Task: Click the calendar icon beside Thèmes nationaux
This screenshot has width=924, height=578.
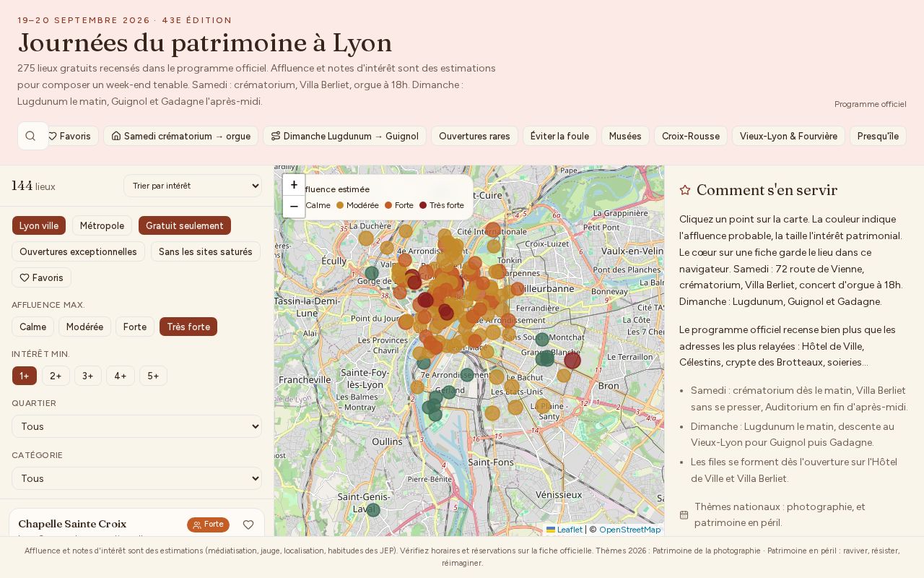Action: (684, 515)
